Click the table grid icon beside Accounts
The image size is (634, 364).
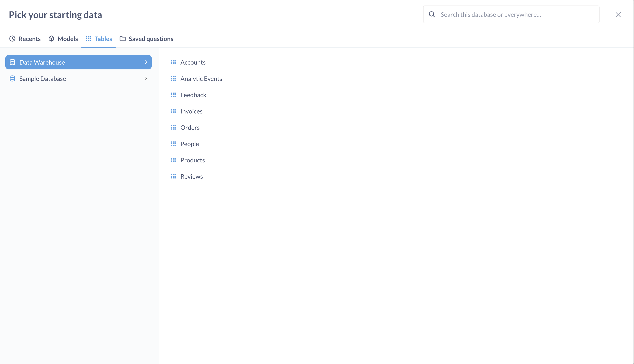[x=173, y=62]
